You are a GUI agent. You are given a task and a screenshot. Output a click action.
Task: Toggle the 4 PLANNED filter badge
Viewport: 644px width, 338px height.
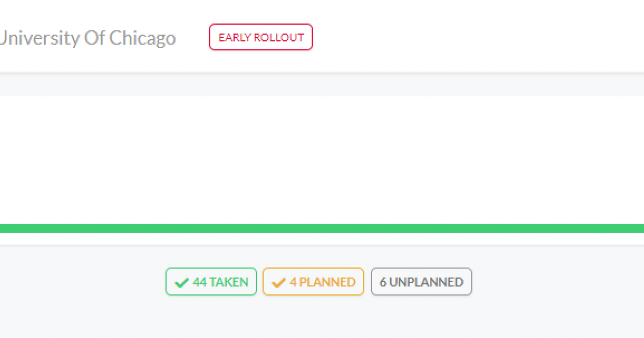(313, 282)
